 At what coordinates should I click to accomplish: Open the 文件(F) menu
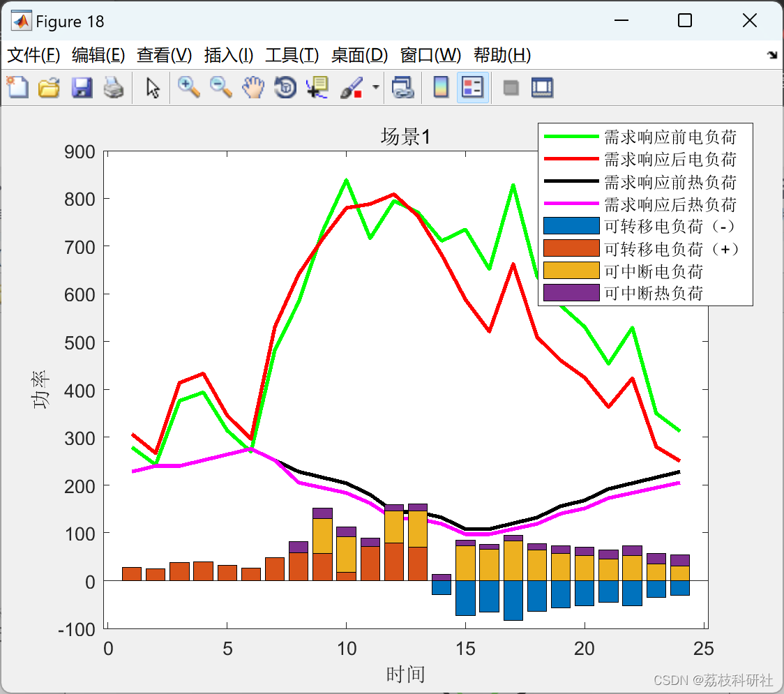tap(33, 55)
